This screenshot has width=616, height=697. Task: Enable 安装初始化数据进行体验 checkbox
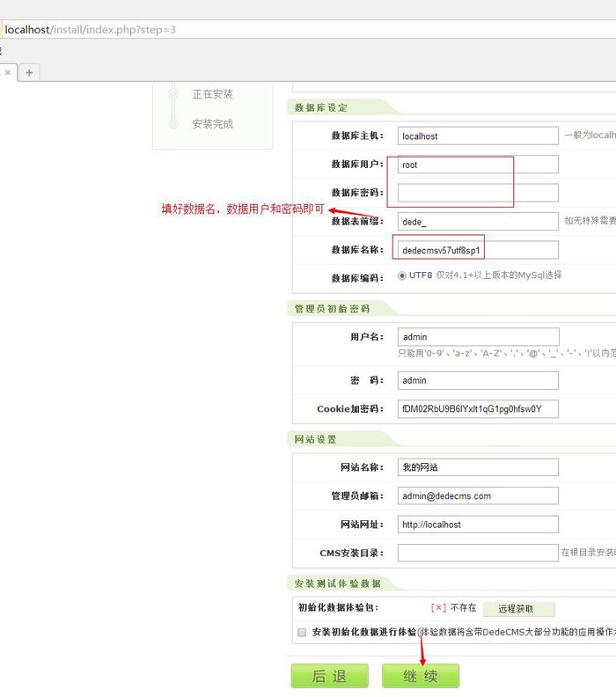(302, 632)
